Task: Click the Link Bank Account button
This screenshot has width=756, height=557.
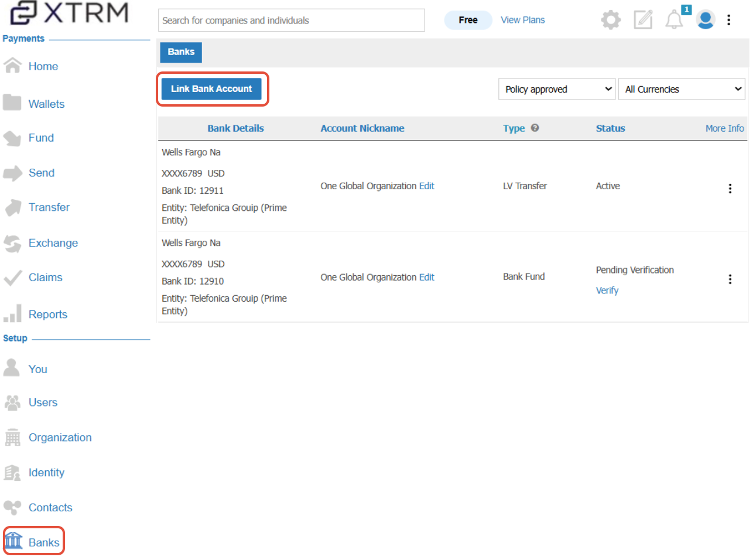Action: point(211,89)
